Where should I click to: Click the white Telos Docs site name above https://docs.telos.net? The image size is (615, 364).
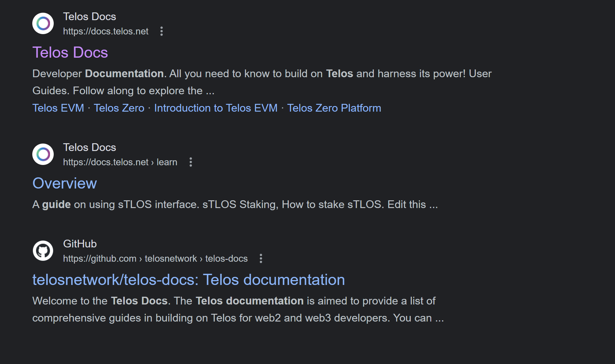(89, 16)
